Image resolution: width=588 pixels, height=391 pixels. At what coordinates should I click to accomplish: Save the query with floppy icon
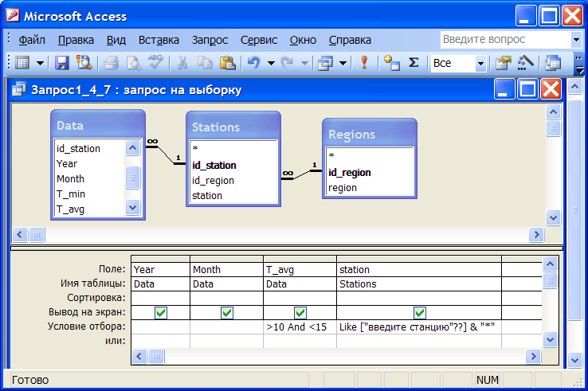[x=62, y=63]
